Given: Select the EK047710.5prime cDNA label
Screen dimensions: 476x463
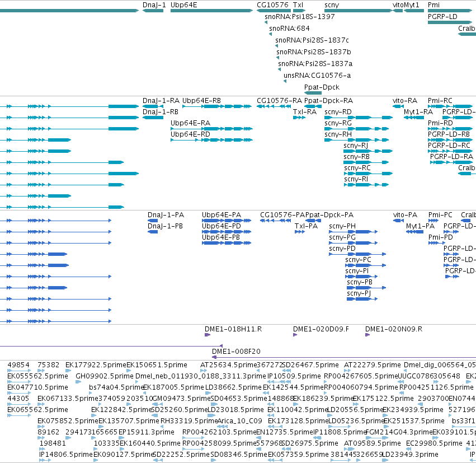Looking at the screenshot, I should (37, 387).
